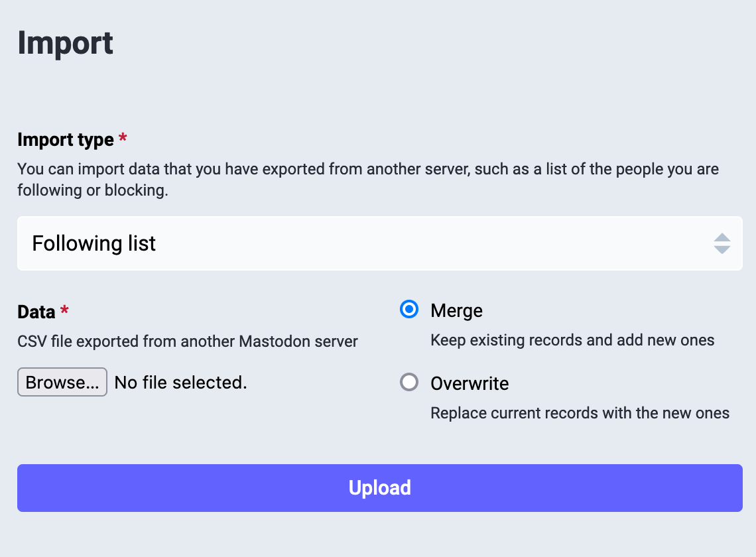Click the "Data" field label
The width and height of the screenshot is (756, 557).
point(36,312)
